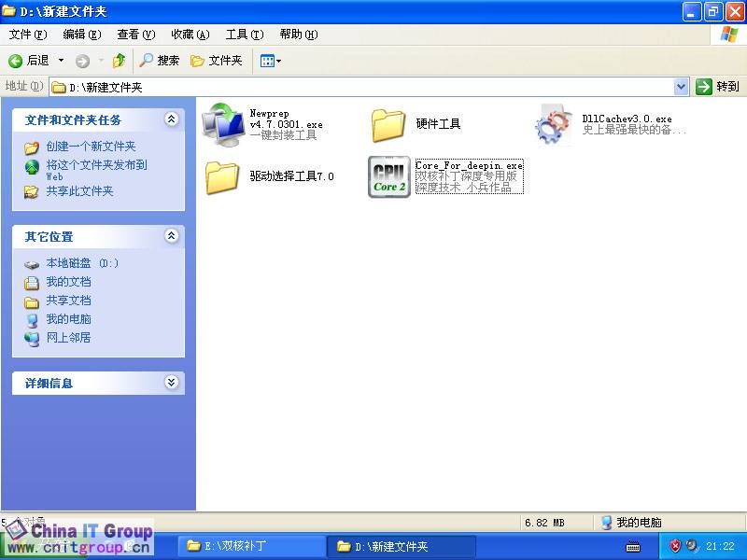This screenshot has width=747, height=560.
Task: Open 搜索 magnifier search tool
Action: (159, 61)
